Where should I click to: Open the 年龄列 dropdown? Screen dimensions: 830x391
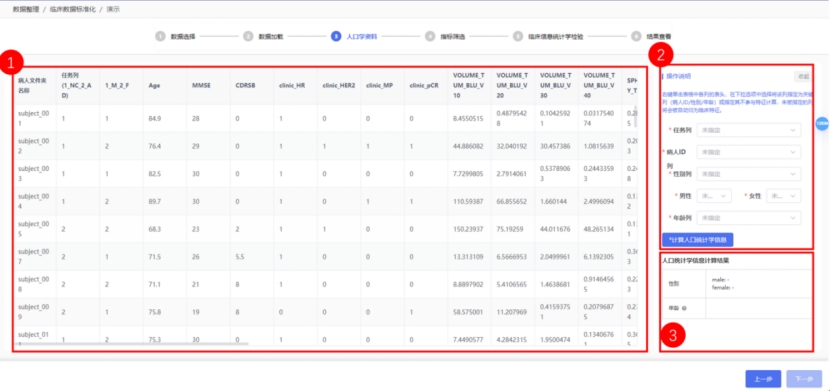pyautogui.click(x=748, y=217)
